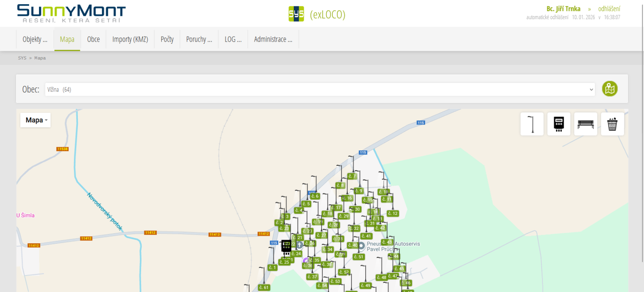Select lamp marker č. 61
The height and width of the screenshot is (292, 644).
pyautogui.click(x=264, y=287)
